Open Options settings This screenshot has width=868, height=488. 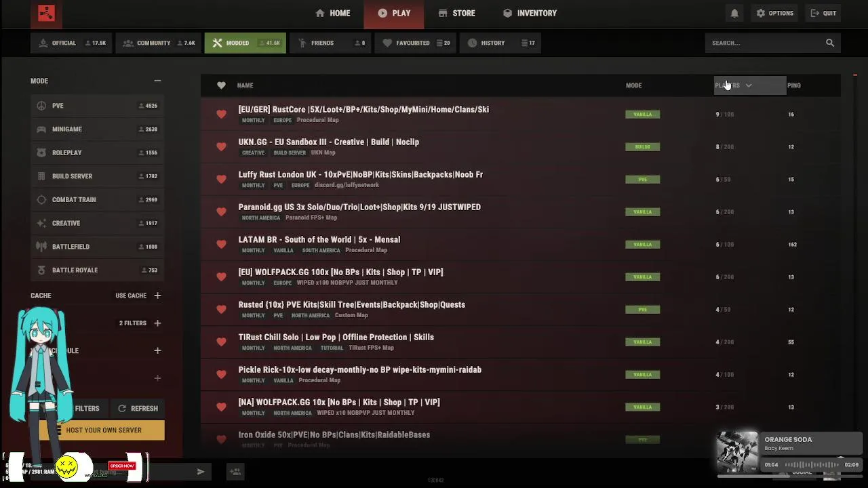pyautogui.click(x=775, y=13)
